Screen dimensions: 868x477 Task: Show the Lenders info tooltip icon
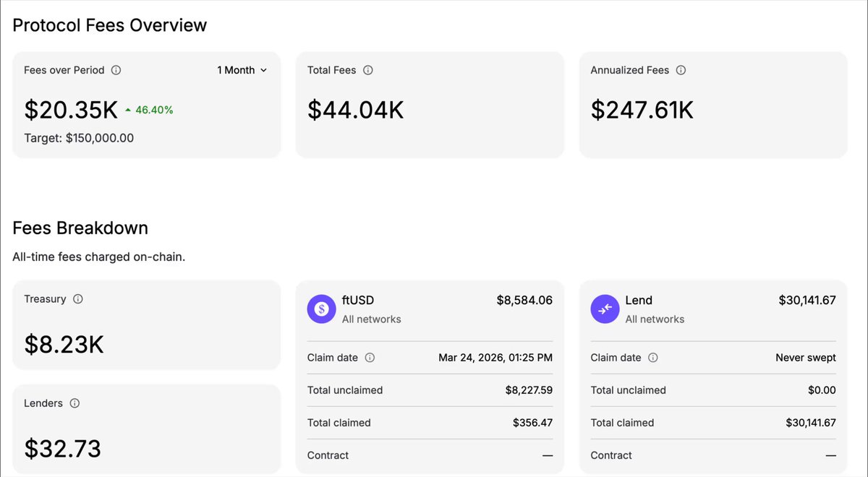pos(75,403)
